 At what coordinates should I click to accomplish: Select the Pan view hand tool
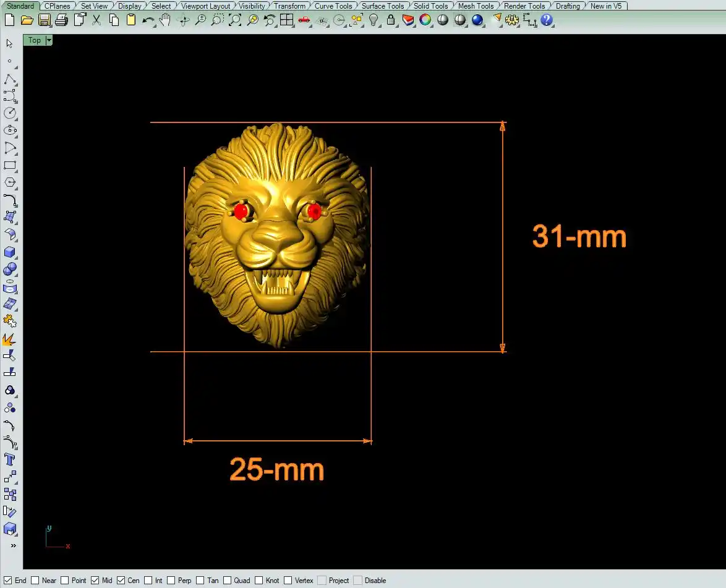click(164, 20)
